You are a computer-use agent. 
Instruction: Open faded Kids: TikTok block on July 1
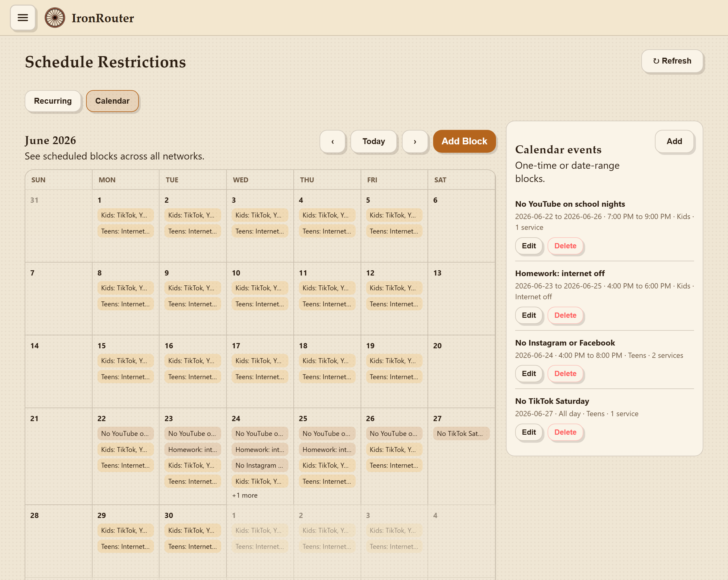[x=260, y=530]
